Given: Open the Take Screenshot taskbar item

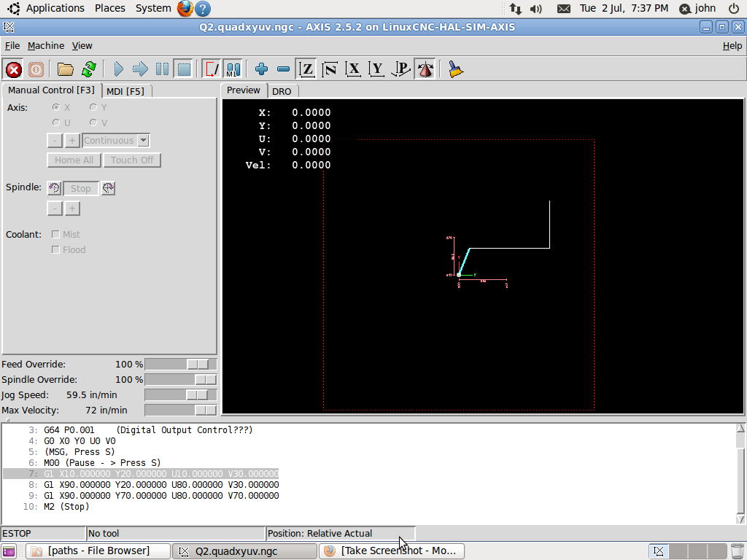Looking at the screenshot, I should (x=391, y=551).
